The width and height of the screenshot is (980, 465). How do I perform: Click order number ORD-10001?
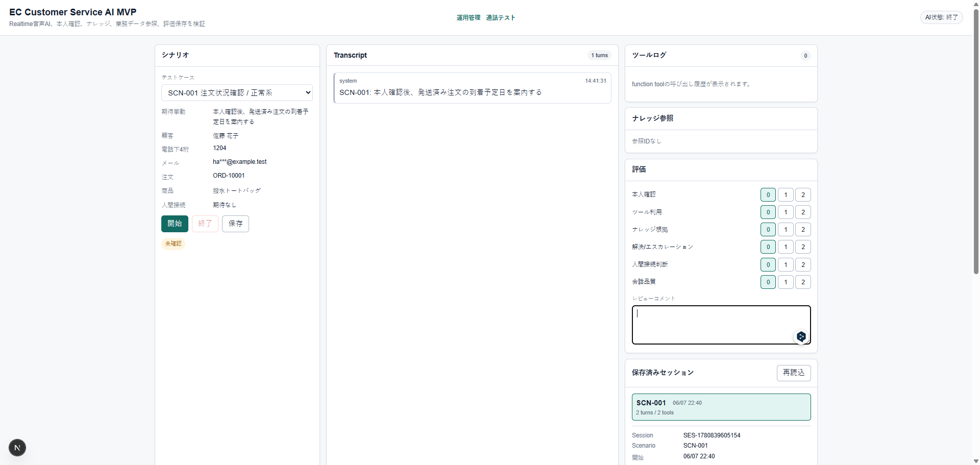pos(229,176)
